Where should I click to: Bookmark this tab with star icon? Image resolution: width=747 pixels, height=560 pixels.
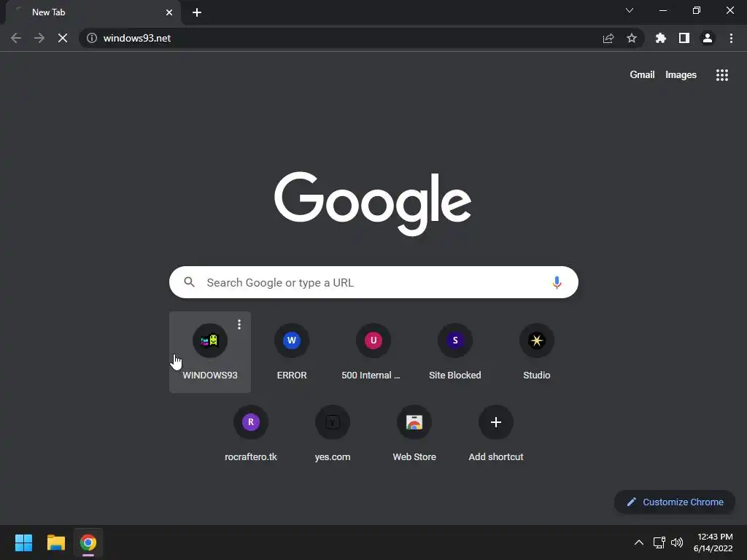pos(632,38)
